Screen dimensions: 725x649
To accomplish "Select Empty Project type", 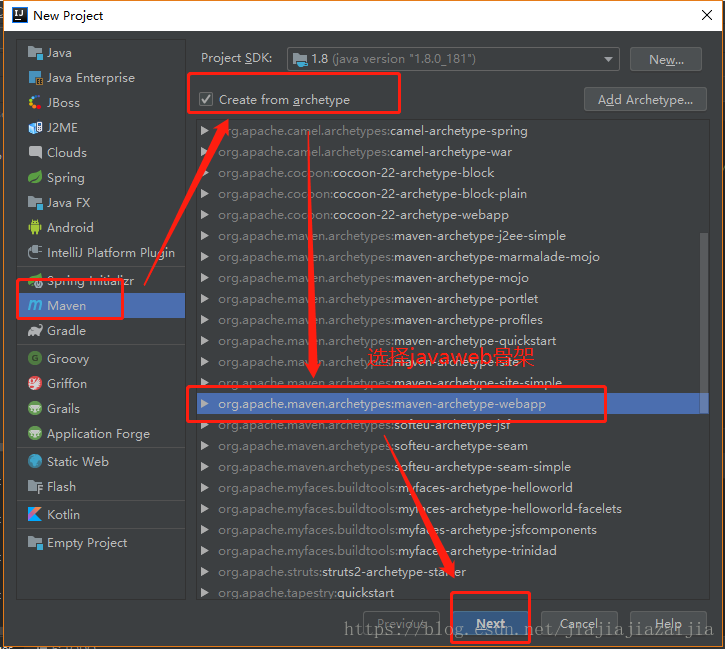I will pos(101,542).
